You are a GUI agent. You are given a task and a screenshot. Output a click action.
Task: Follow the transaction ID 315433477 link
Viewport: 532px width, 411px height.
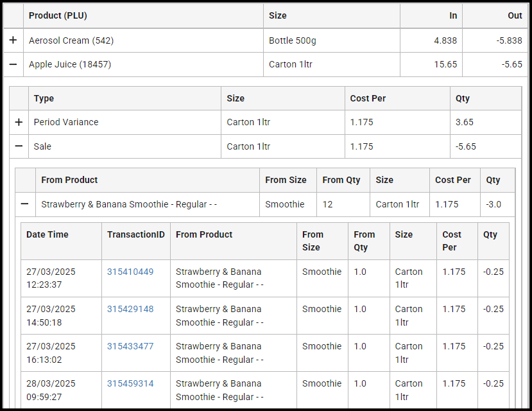click(x=130, y=346)
